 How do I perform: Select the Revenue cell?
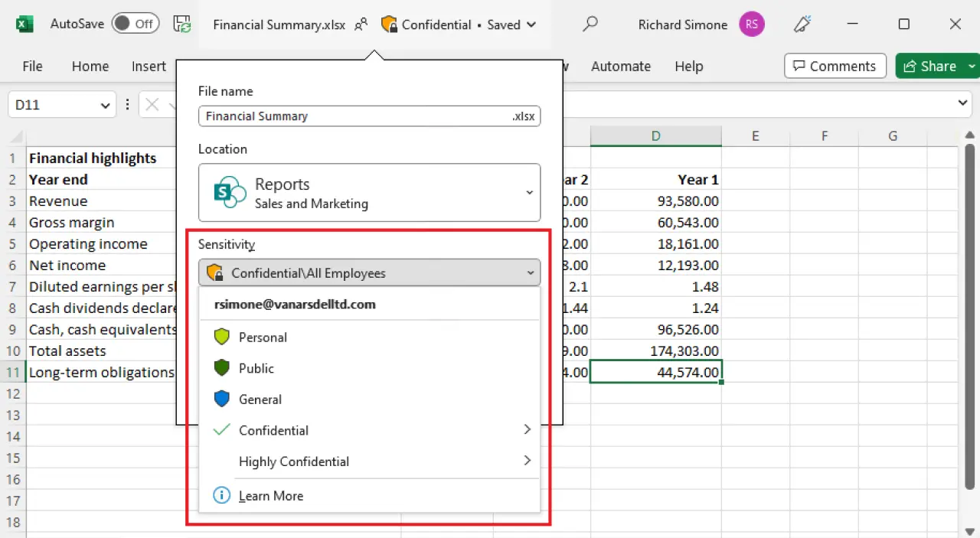pyautogui.click(x=102, y=201)
